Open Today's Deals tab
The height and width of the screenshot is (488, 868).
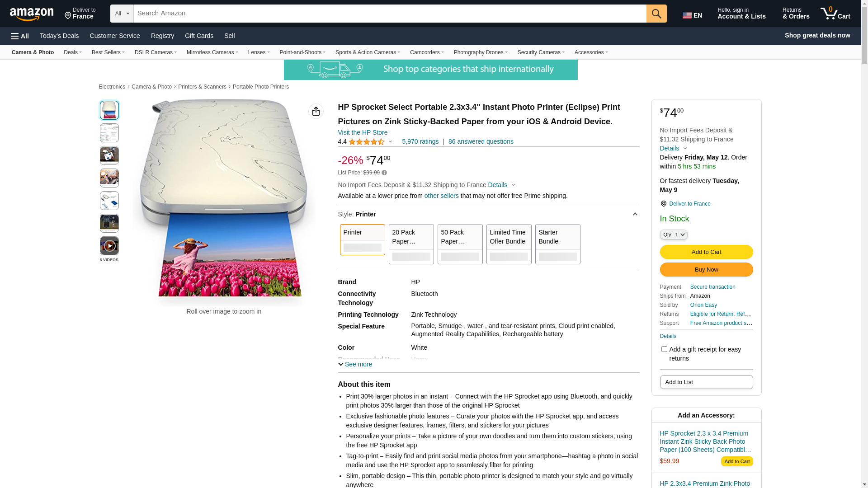59,36
